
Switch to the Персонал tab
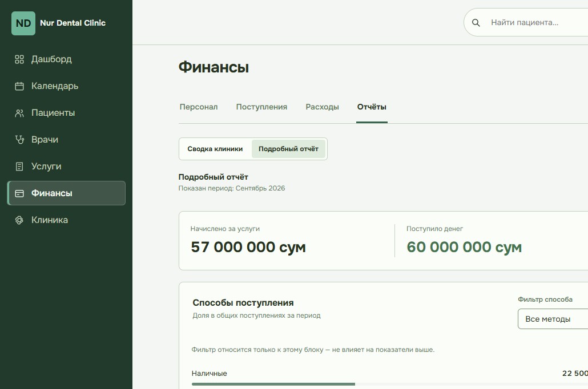coord(198,107)
